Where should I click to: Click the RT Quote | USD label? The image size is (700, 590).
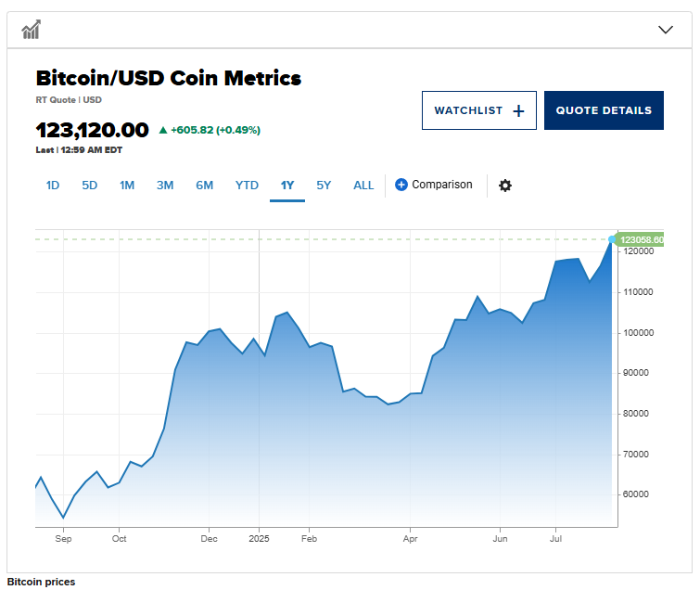tap(69, 100)
